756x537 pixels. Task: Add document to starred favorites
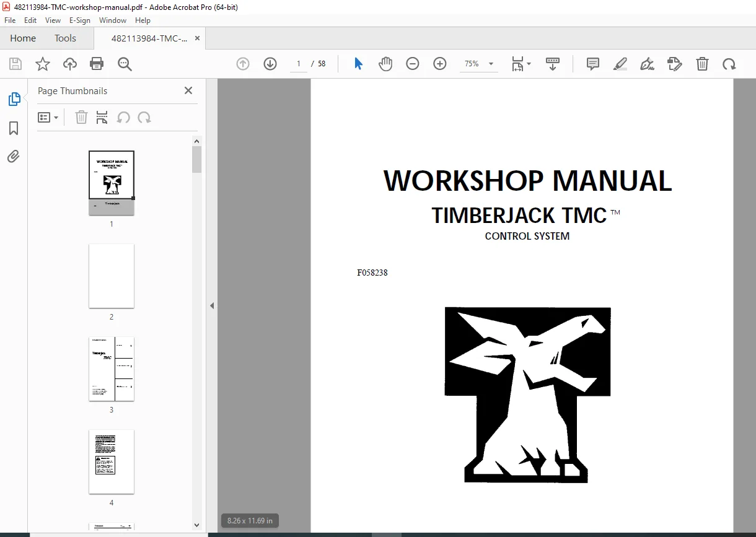43,64
